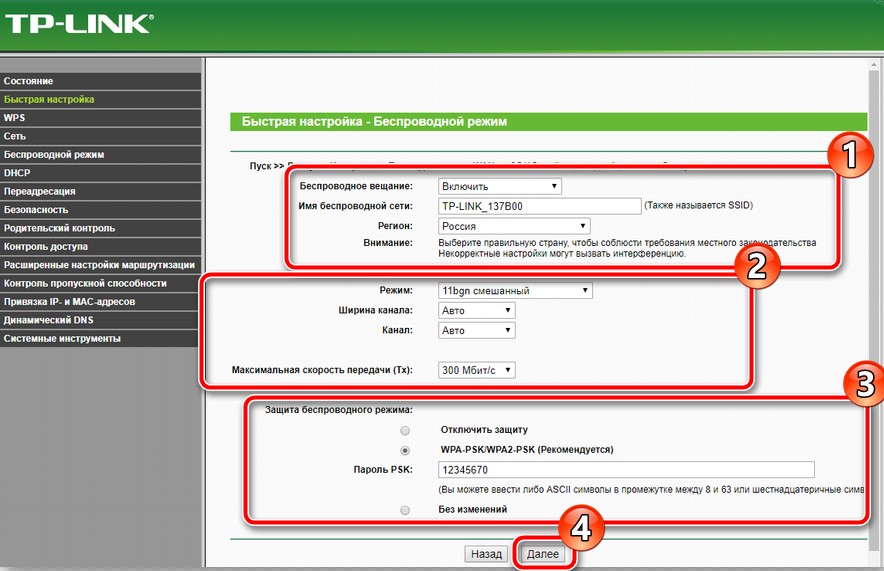Go to Контроль доступа
Image resolution: width=884 pixels, height=571 pixels.
click(100, 246)
